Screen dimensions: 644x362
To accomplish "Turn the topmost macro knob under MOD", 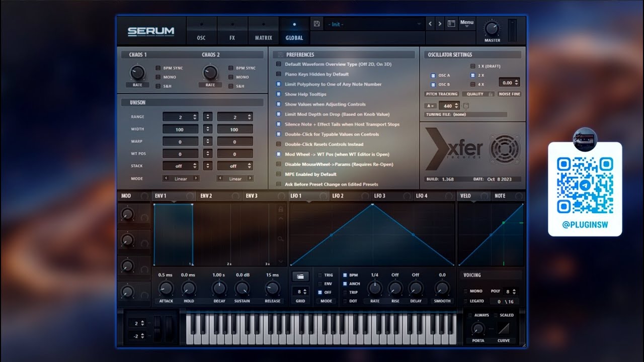I will click(x=128, y=215).
